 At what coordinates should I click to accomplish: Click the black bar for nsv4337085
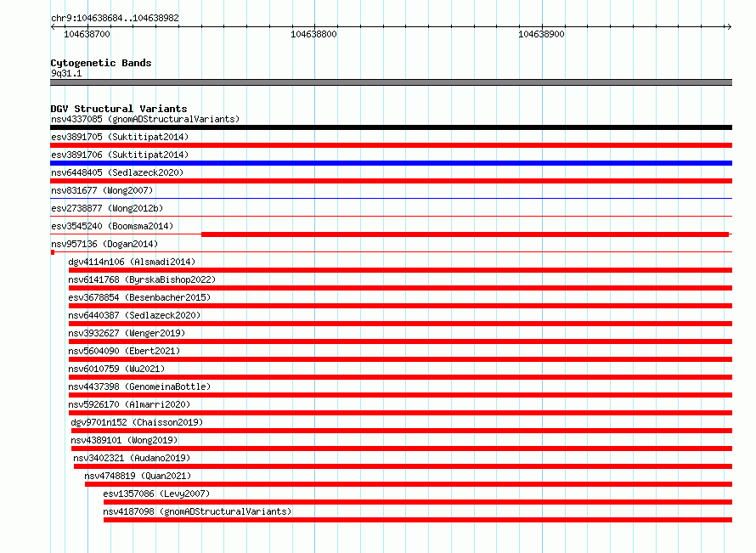tap(391, 127)
